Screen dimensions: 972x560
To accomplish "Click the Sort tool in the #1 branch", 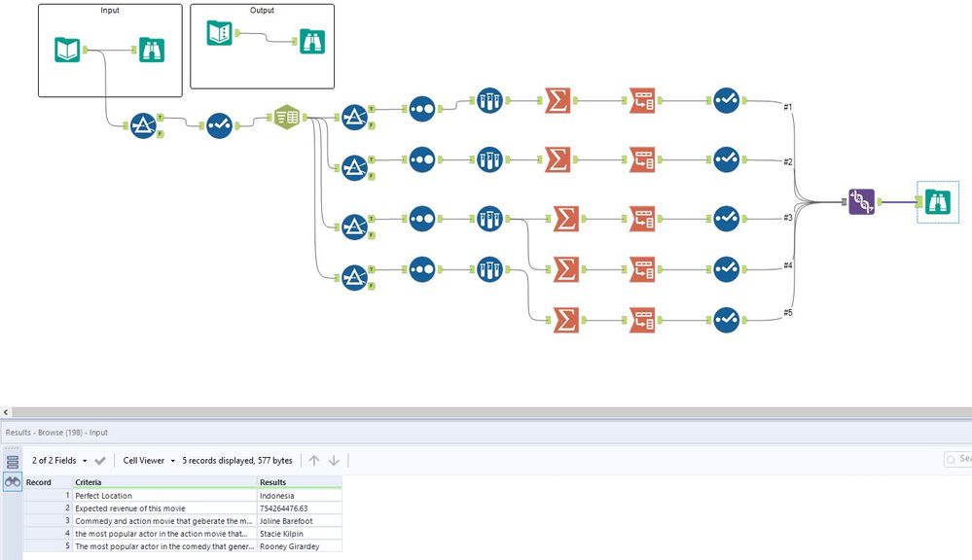I will coord(422,109).
